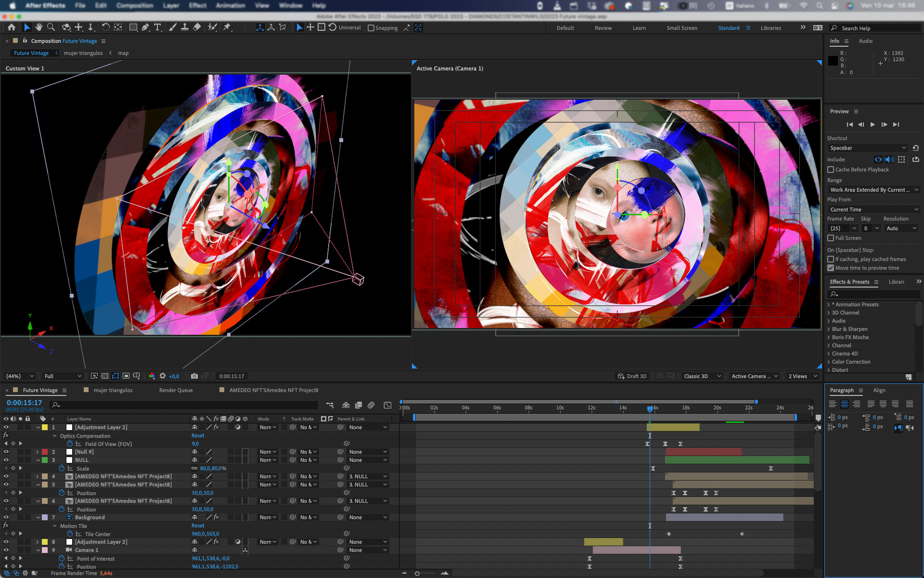Open the 2 Views layout dropdown
Viewport: 924px width, 578px height.
coord(803,376)
